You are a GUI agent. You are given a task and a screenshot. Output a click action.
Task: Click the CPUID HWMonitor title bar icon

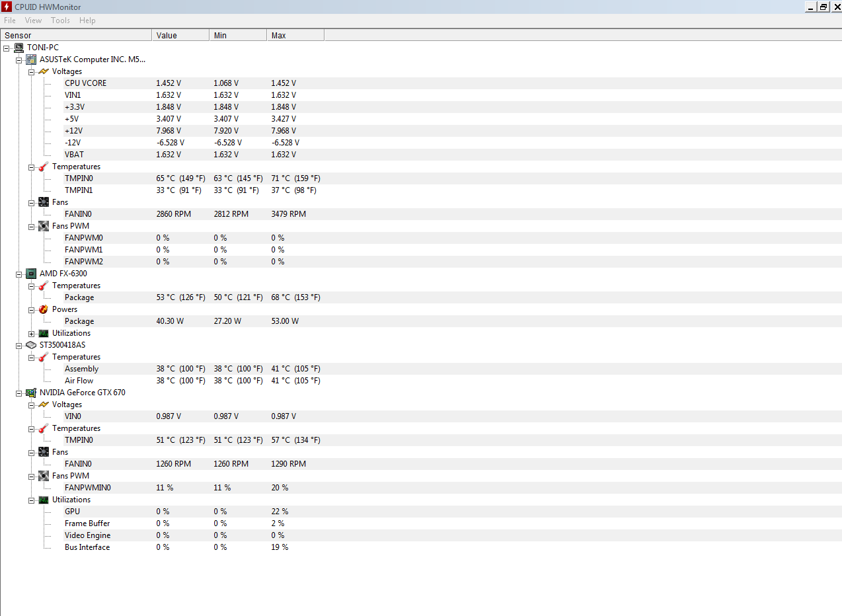pos(7,7)
